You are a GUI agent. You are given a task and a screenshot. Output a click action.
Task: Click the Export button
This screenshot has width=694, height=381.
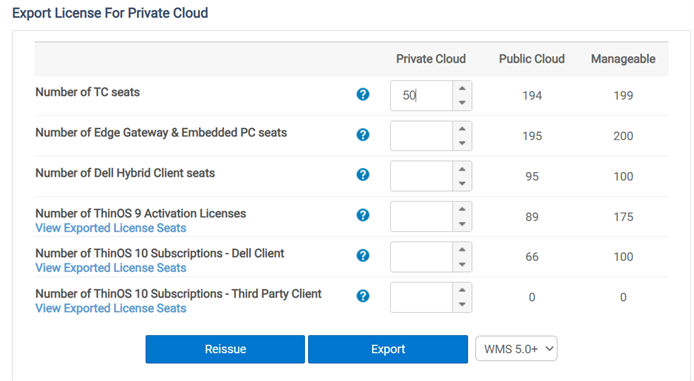pos(388,349)
